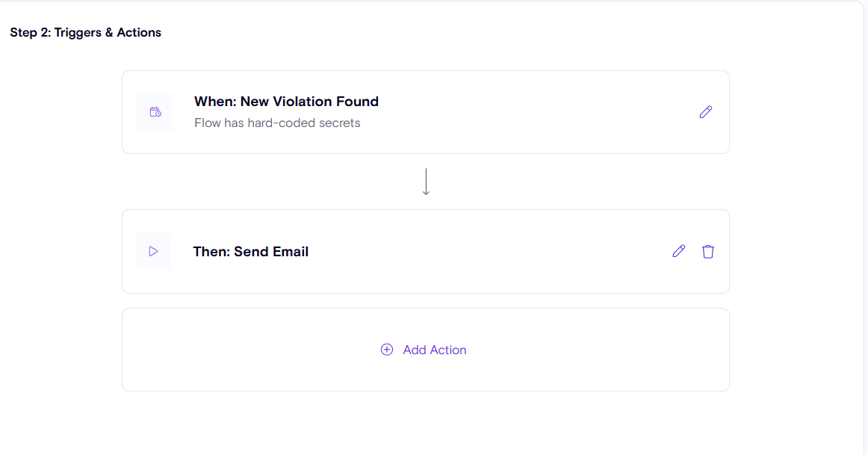Edit the New Violation Found trigger
This screenshot has height=455, width=868.
pos(706,112)
